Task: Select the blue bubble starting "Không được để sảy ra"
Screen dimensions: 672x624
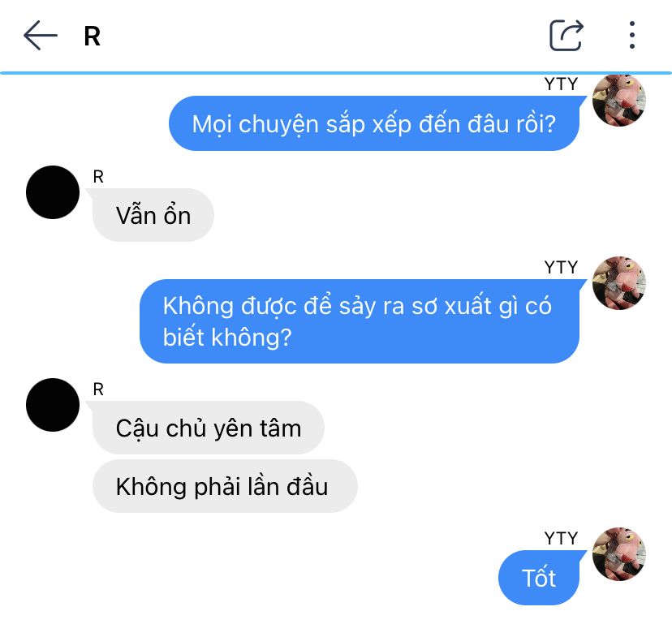Action: point(360,321)
